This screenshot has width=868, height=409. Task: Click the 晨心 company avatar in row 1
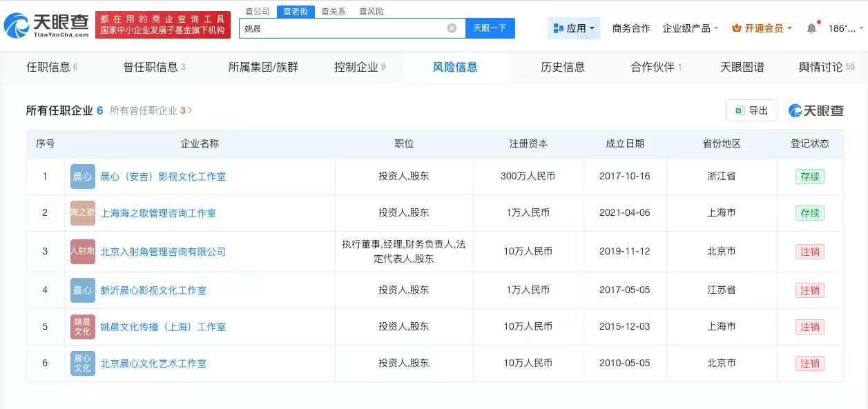[82, 177]
